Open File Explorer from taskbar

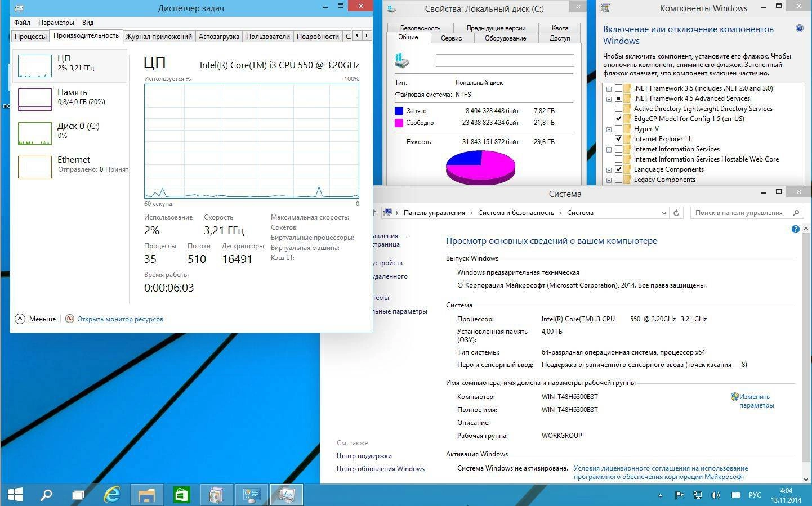click(146, 495)
